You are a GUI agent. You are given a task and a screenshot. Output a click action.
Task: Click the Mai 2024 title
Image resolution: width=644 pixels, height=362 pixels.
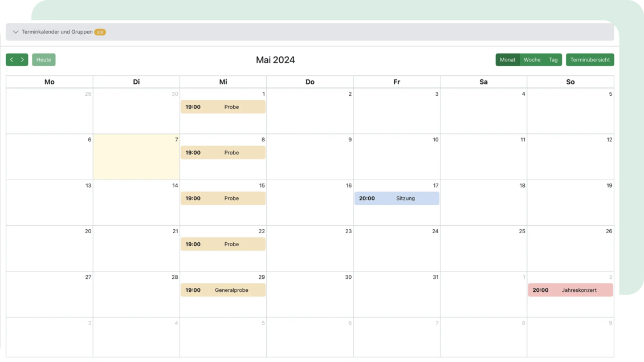[275, 60]
